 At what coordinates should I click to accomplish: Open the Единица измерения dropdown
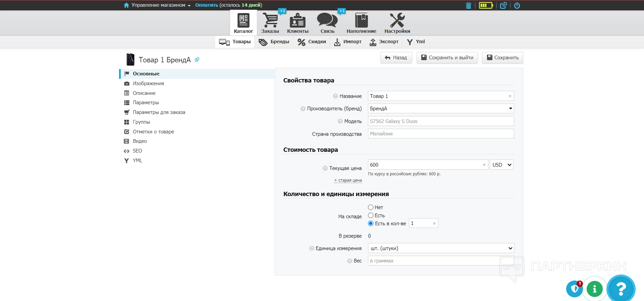pyautogui.click(x=441, y=248)
